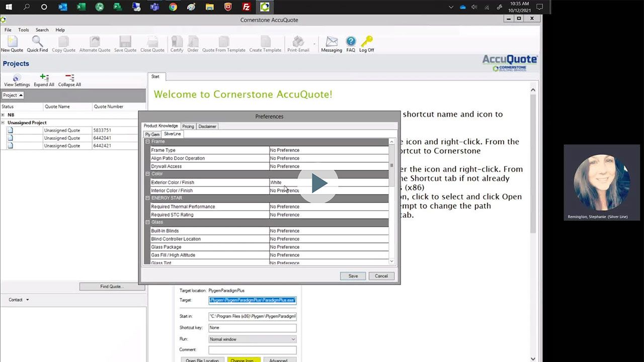Viewport: 644px width, 362px height.
Task: Collapse the Color section in Preferences
Action: coord(147,174)
